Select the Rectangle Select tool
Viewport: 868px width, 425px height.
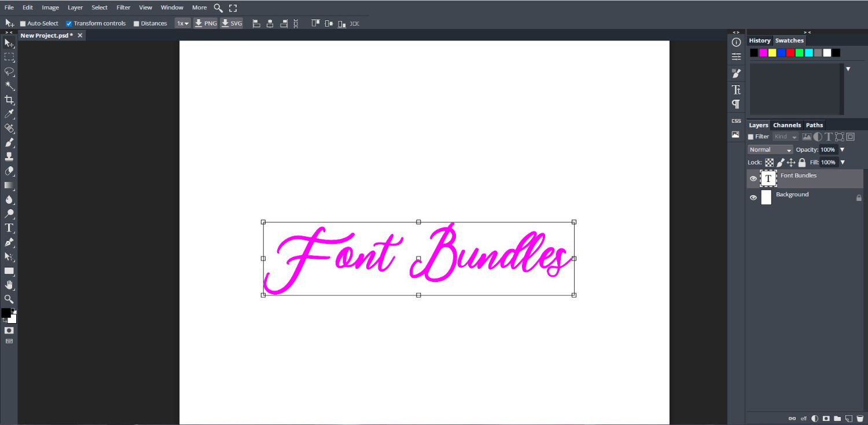[9, 57]
